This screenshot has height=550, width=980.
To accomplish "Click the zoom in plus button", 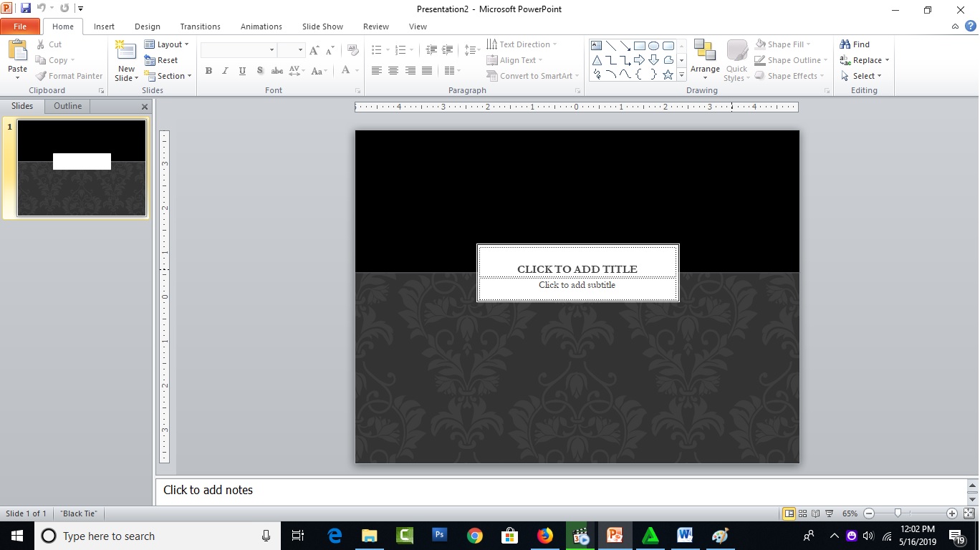I will point(952,513).
